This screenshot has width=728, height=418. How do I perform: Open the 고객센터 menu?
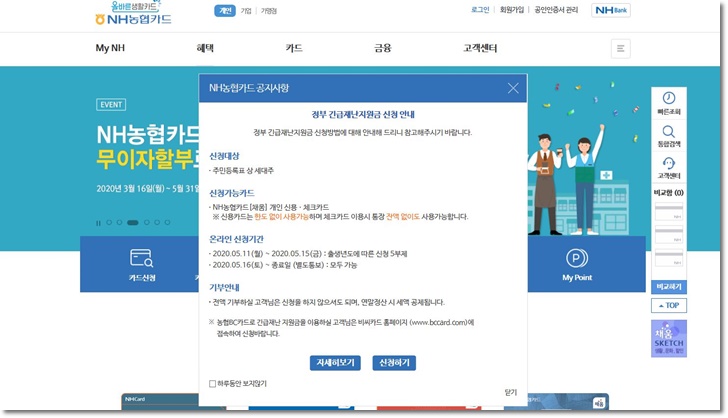[480, 48]
